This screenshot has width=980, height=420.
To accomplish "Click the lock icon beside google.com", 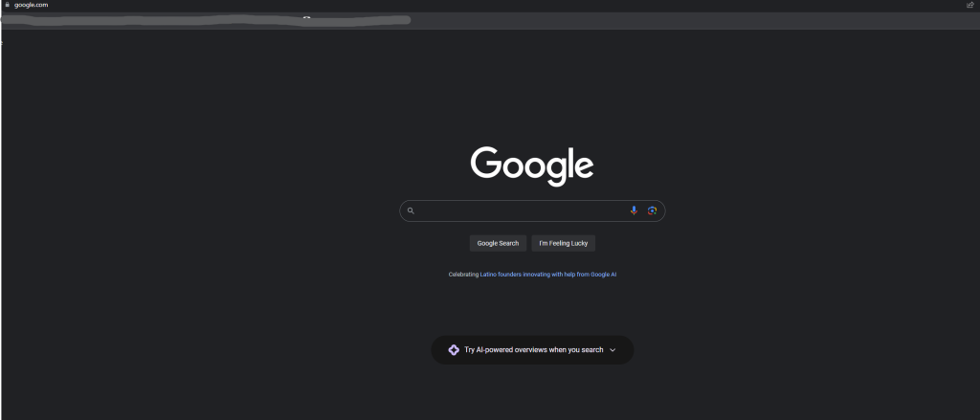I will (7, 5).
